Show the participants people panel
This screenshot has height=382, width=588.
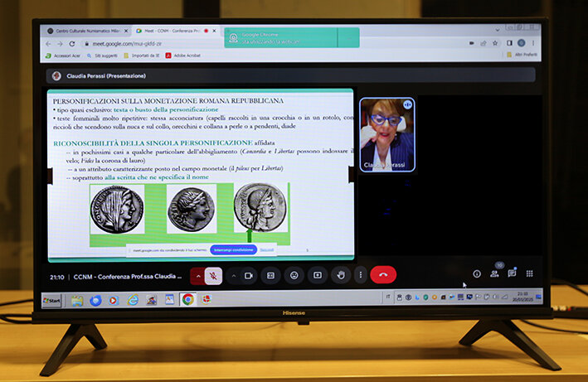click(x=494, y=273)
